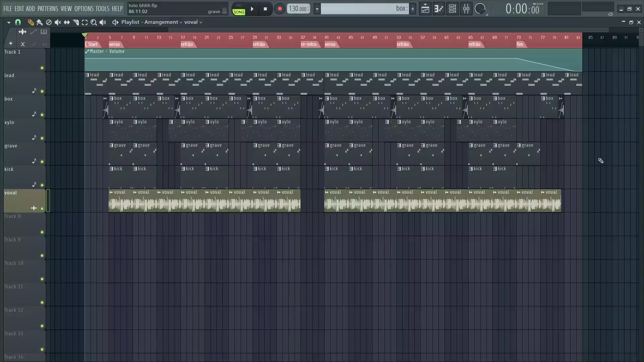Click waveform icon on voval track
The image size is (644, 362).
34,208
